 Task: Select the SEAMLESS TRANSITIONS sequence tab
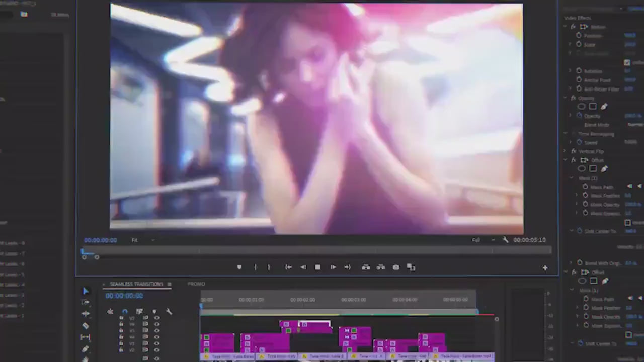click(x=136, y=284)
